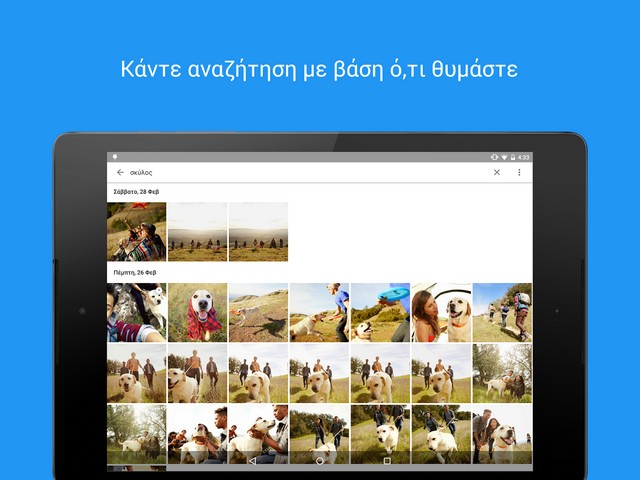Open the hikers with backpacks photo at row end
This screenshot has height=480, width=640.
pos(502,312)
